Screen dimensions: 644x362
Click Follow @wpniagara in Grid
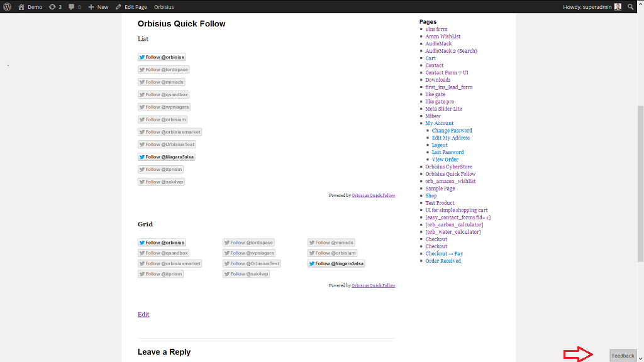(249, 253)
